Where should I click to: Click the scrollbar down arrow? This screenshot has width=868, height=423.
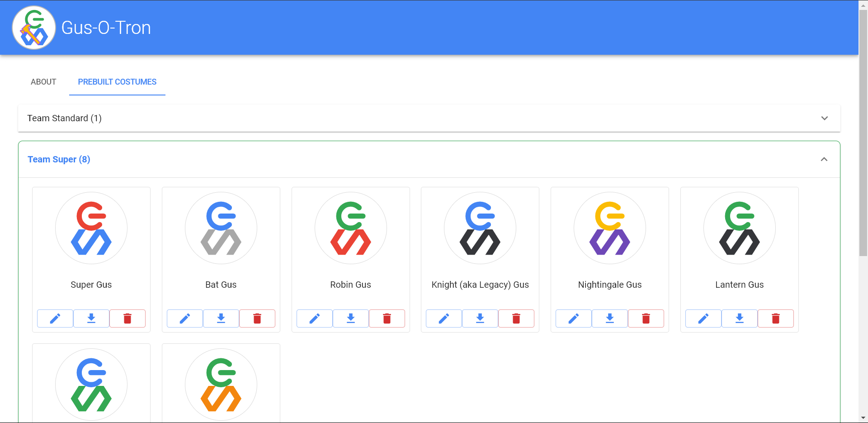[x=863, y=418]
